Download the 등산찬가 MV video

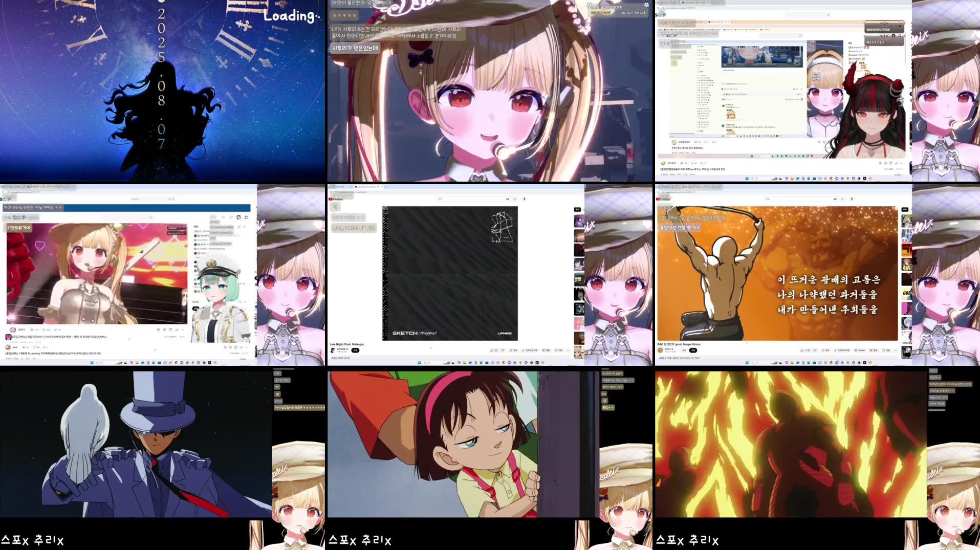842,350
